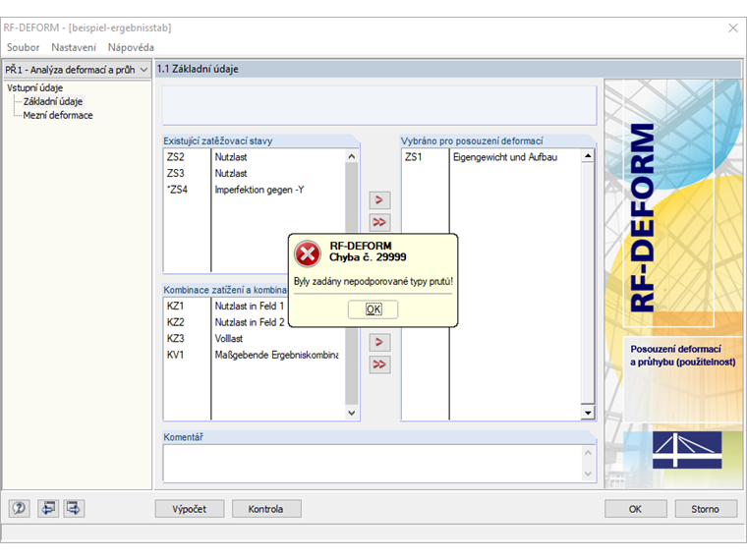This screenshot has height=560, width=747.
Task: Open the Nastavení menu
Action: pos(74,47)
